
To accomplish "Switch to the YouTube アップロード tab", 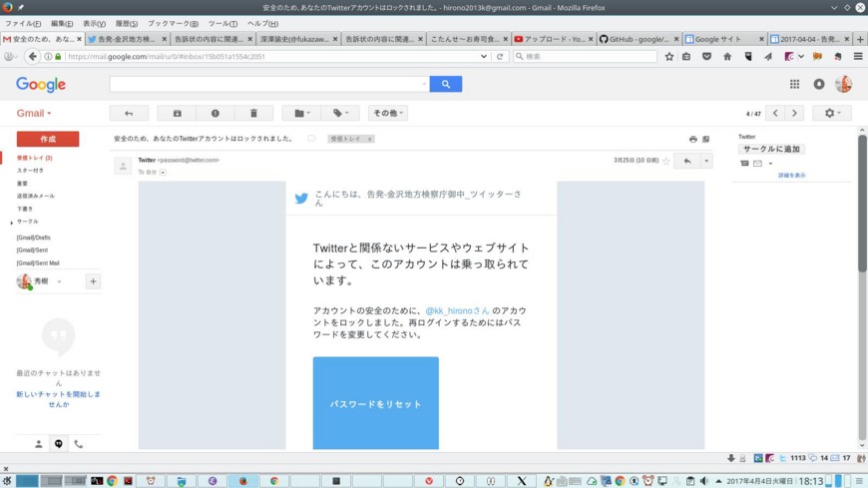I will (x=553, y=39).
